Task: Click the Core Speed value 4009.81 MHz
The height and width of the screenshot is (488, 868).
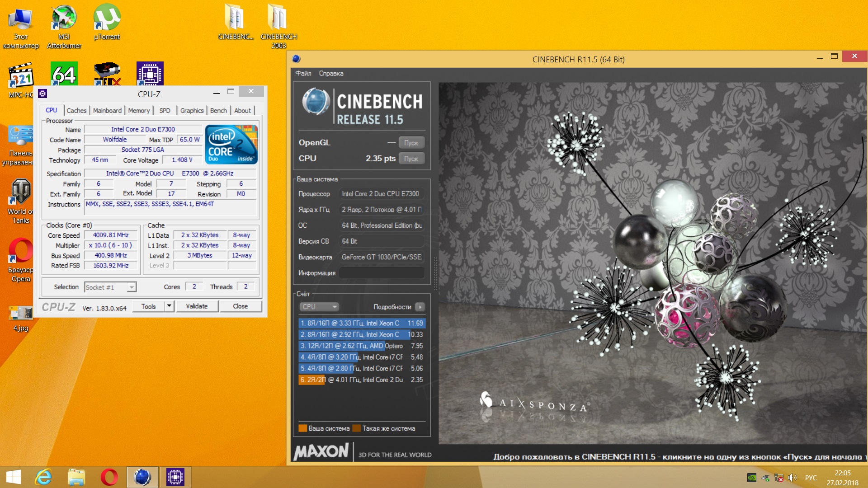Action: (111, 235)
